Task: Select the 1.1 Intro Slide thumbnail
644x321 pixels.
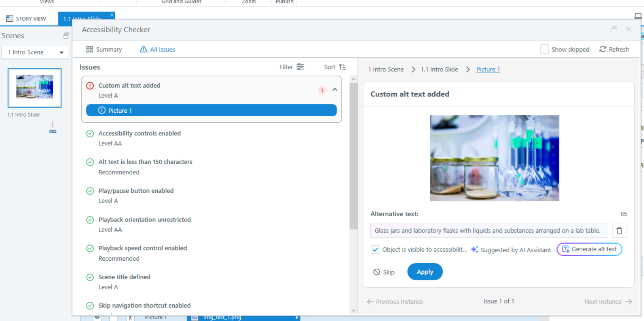Action: point(34,88)
